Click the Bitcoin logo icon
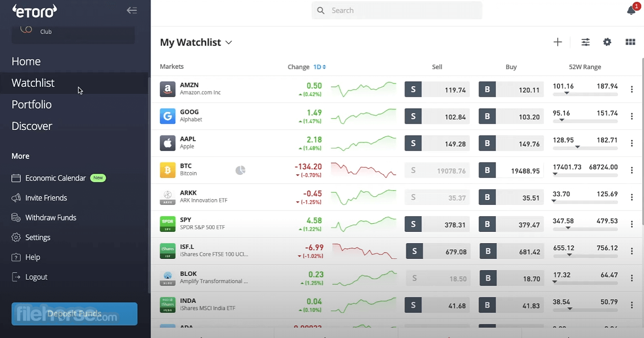The width and height of the screenshot is (644, 338). point(168,170)
